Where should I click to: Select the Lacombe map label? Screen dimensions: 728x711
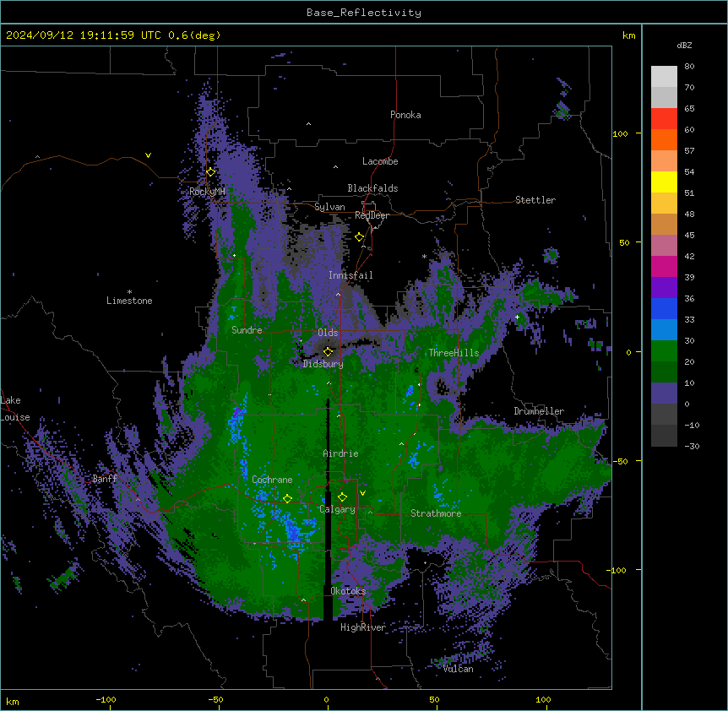pyautogui.click(x=380, y=161)
